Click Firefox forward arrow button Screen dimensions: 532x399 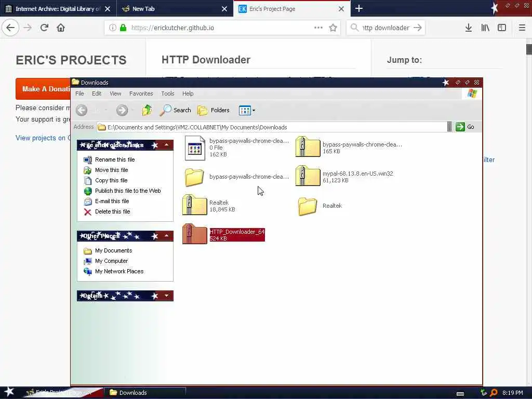pyautogui.click(x=28, y=28)
